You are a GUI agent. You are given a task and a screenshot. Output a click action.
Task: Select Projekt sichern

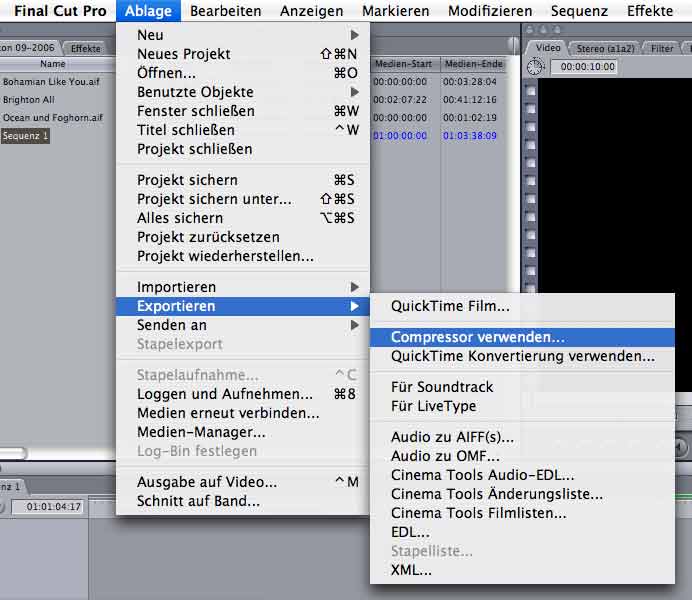pyautogui.click(x=243, y=180)
